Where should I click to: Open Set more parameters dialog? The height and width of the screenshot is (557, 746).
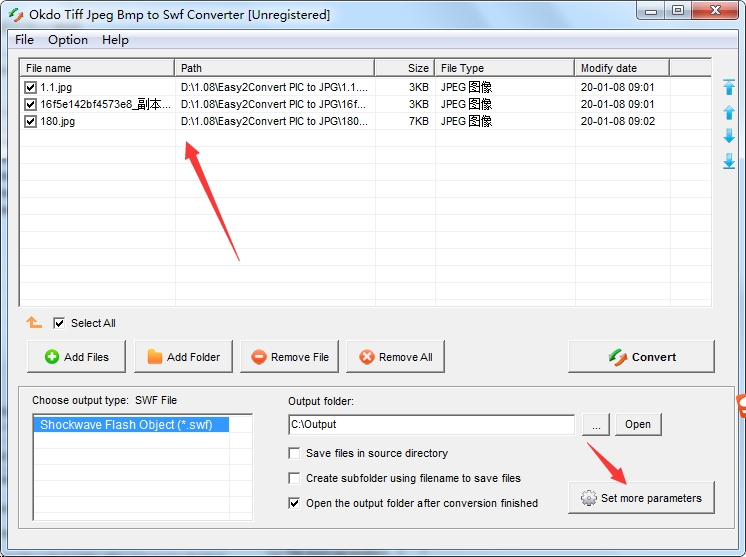click(641, 498)
